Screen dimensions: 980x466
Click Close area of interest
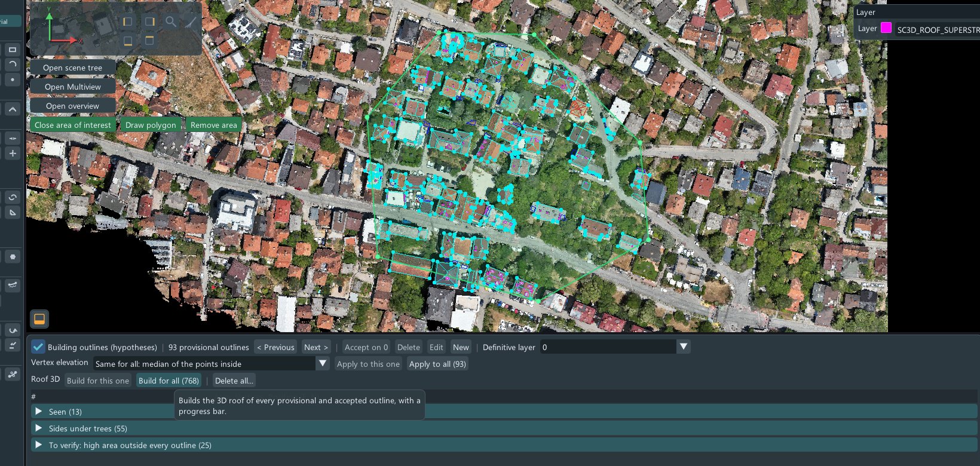72,125
